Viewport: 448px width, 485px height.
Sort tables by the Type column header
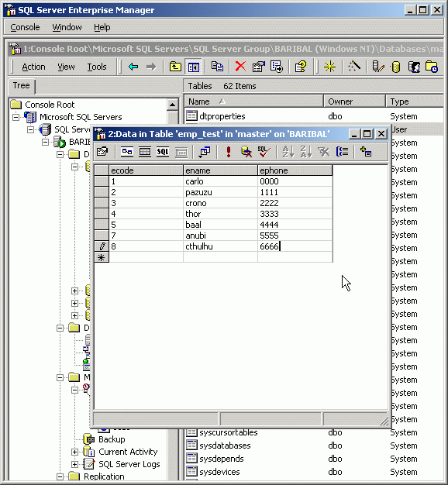point(415,101)
